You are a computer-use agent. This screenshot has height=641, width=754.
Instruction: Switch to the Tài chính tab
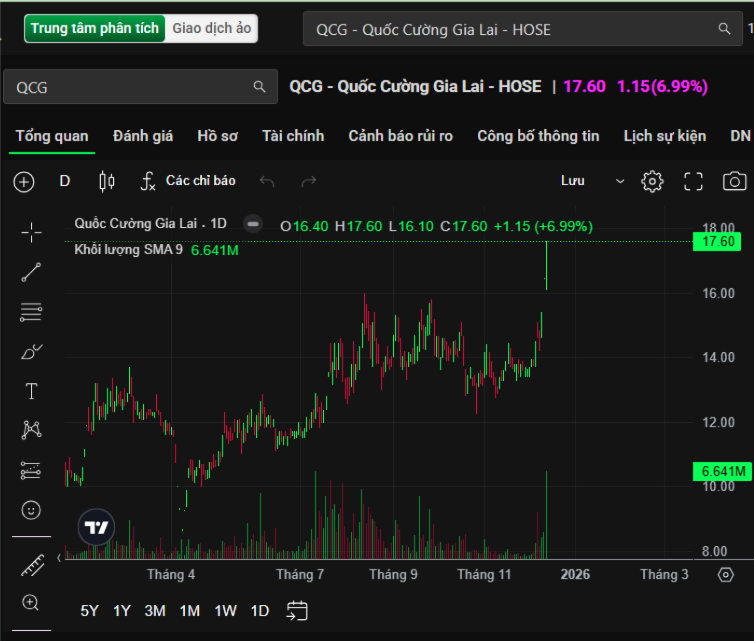pos(293,136)
